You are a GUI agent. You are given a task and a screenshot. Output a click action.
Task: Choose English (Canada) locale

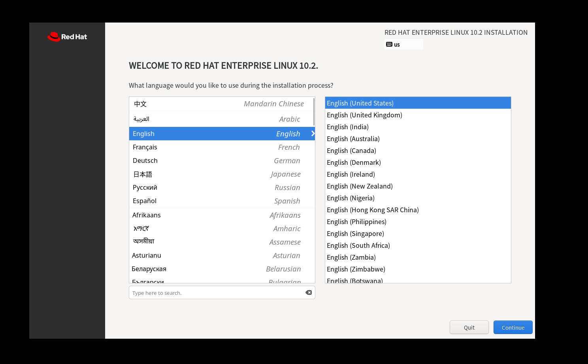418,151
